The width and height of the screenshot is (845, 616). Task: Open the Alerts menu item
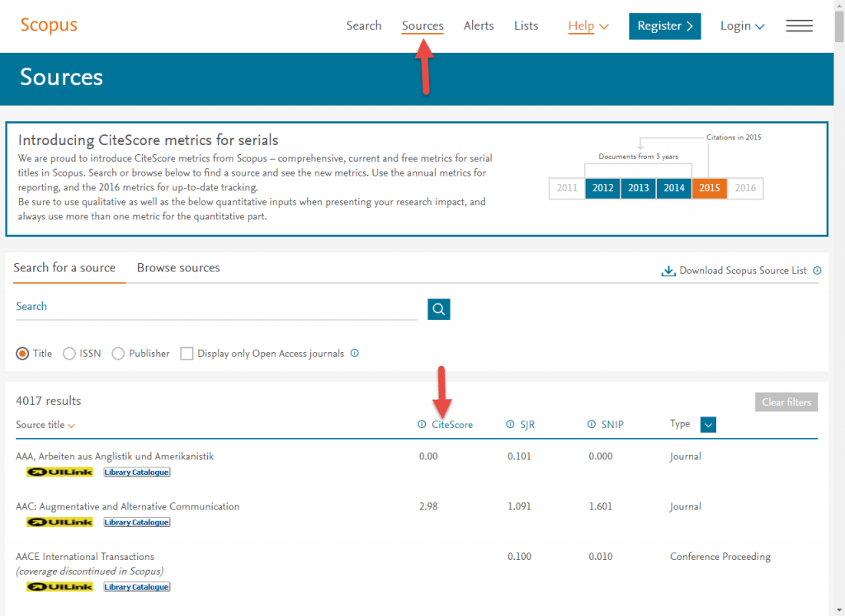pyautogui.click(x=479, y=26)
